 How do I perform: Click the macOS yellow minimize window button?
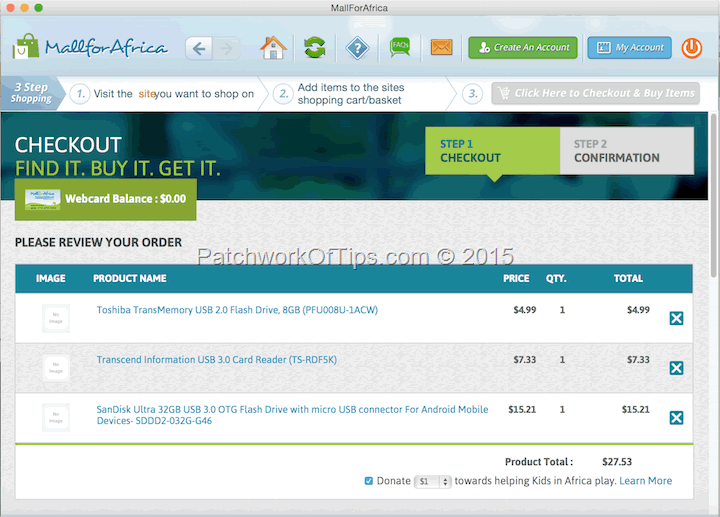click(25, 7)
